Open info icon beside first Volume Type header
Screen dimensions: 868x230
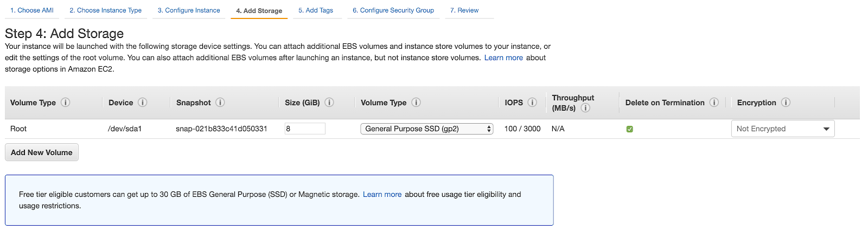coord(66,103)
